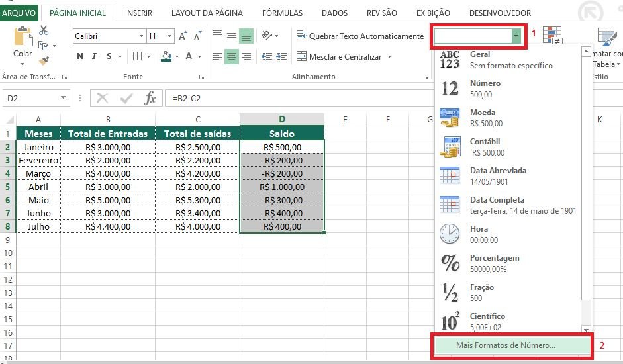Click the Insert Function fx icon
Screen dimensions: 623x364
[150, 98]
